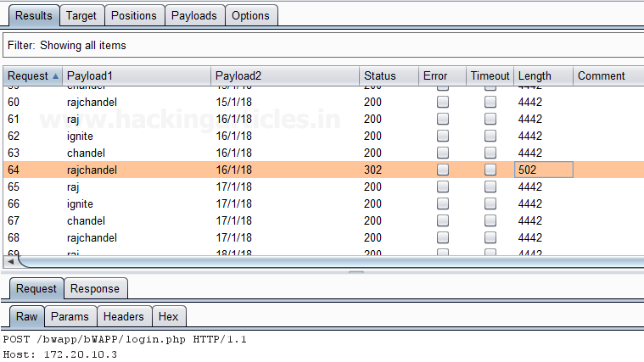Click status 302 in request 64 row
Viewport: 644px width, 362px height.
click(373, 170)
